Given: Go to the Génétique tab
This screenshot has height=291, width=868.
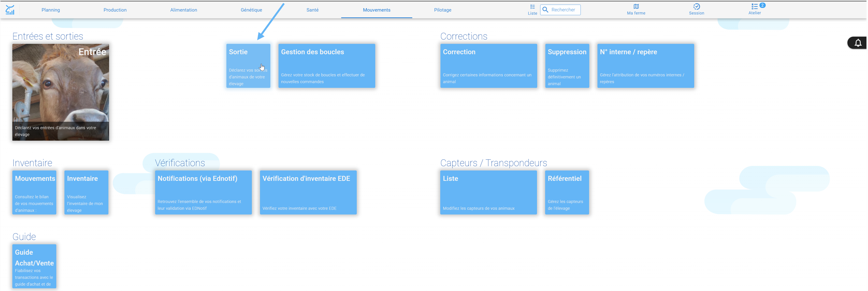Looking at the screenshot, I should pyautogui.click(x=251, y=10).
